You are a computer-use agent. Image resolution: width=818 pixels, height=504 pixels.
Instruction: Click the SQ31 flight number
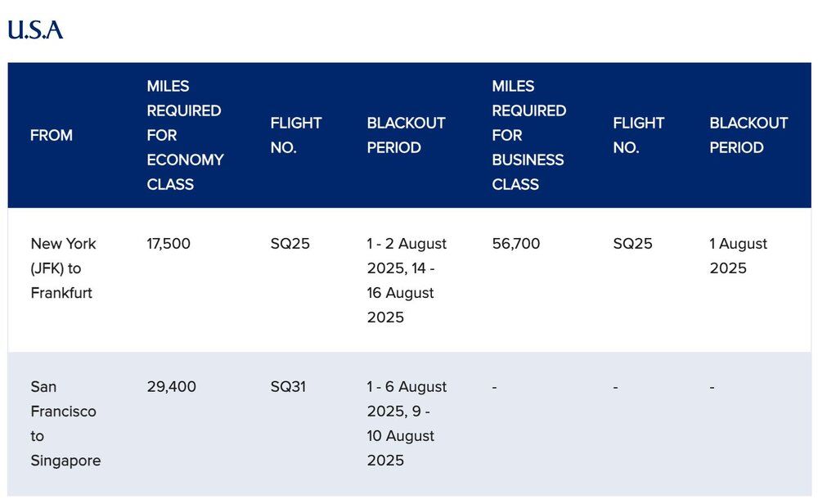click(288, 386)
